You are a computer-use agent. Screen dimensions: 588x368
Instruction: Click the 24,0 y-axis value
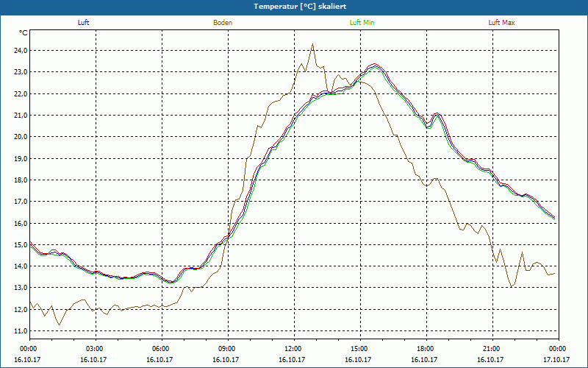pos(21,50)
